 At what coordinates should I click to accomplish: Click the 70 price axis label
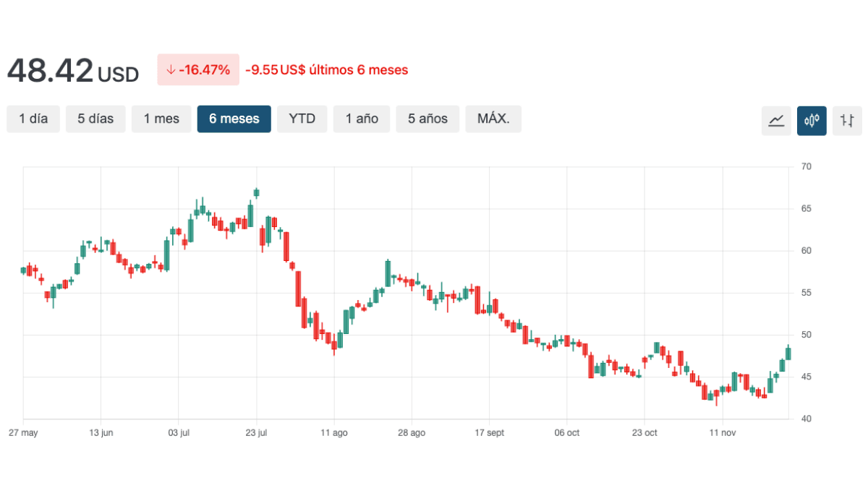tap(806, 167)
